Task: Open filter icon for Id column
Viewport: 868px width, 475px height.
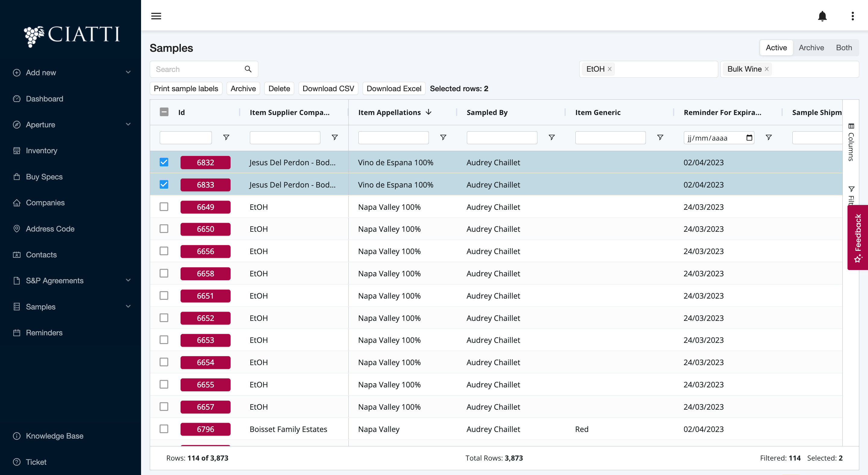Action: (x=226, y=137)
